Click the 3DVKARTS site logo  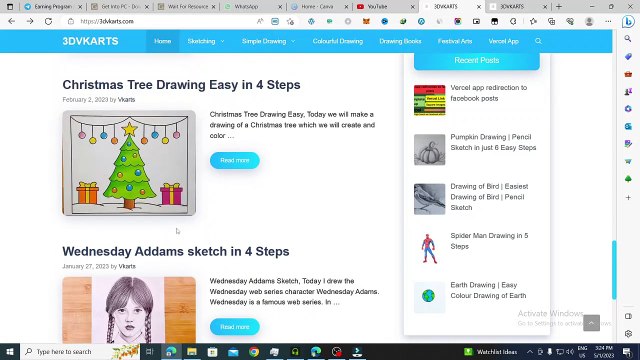(90, 41)
